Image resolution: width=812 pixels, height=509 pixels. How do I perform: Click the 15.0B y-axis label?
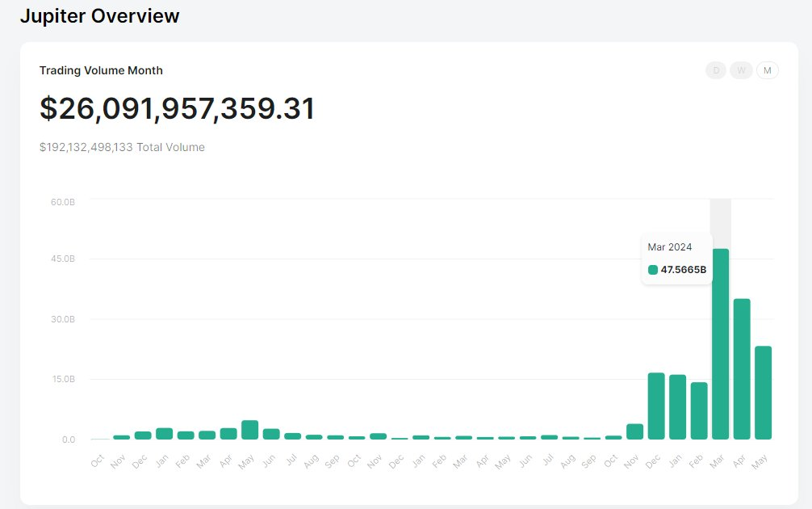63,379
